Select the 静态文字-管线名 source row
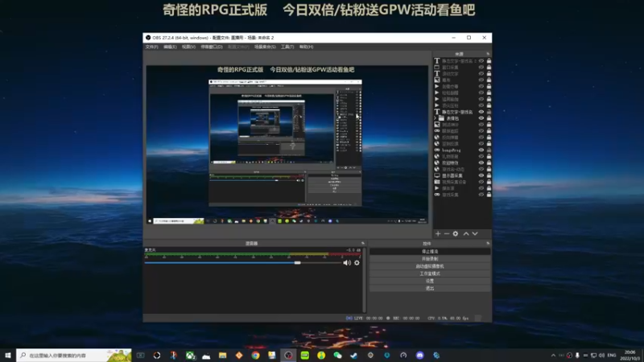 tap(462, 112)
